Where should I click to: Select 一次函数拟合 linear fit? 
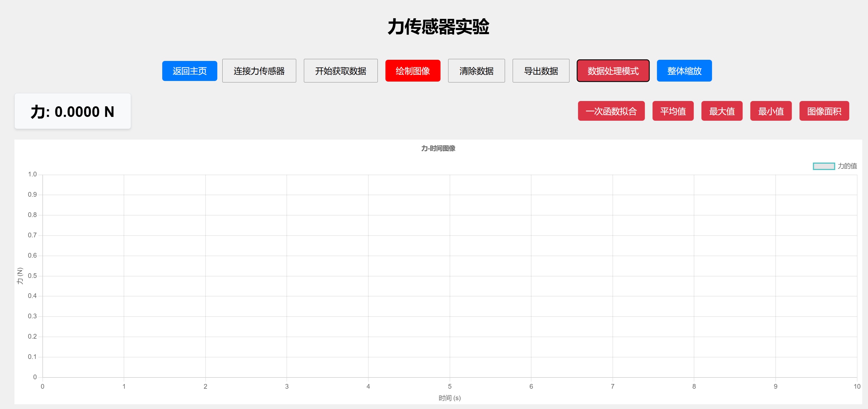611,111
